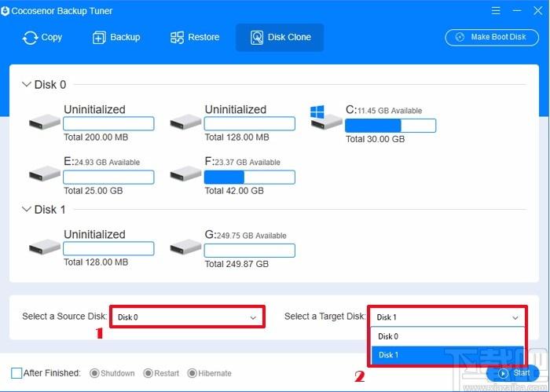Open the Select a Source Disk dropdown
This screenshot has width=550, height=392.
(x=187, y=317)
